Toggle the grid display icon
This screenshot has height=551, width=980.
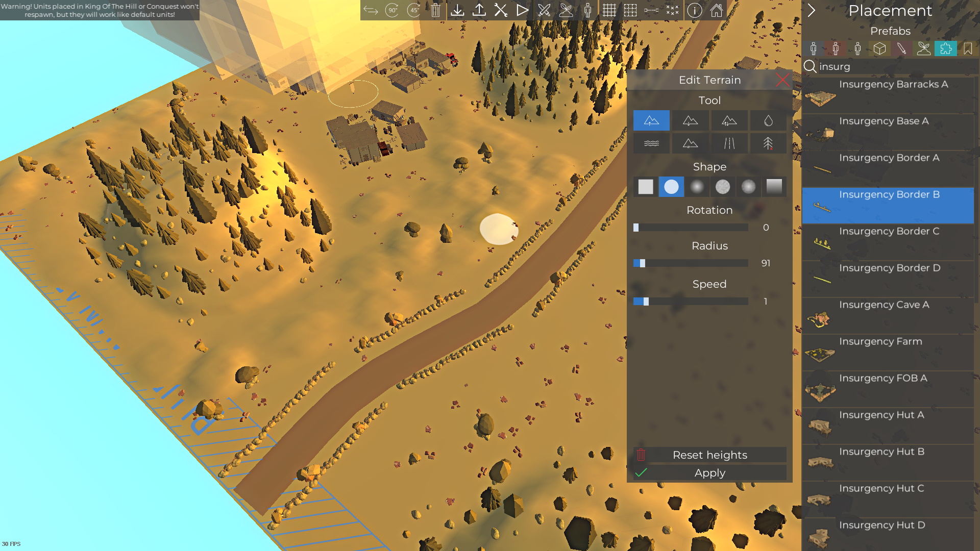coord(609,10)
